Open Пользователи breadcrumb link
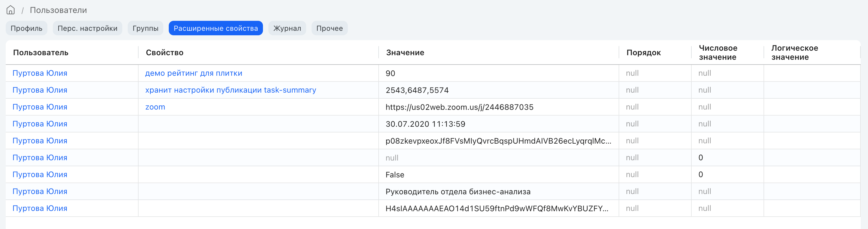The width and height of the screenshot is (868, 229). point(58,10)
